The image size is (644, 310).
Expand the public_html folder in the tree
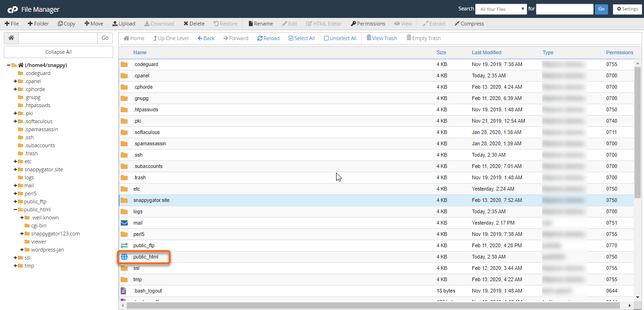(x=16, y=209)
